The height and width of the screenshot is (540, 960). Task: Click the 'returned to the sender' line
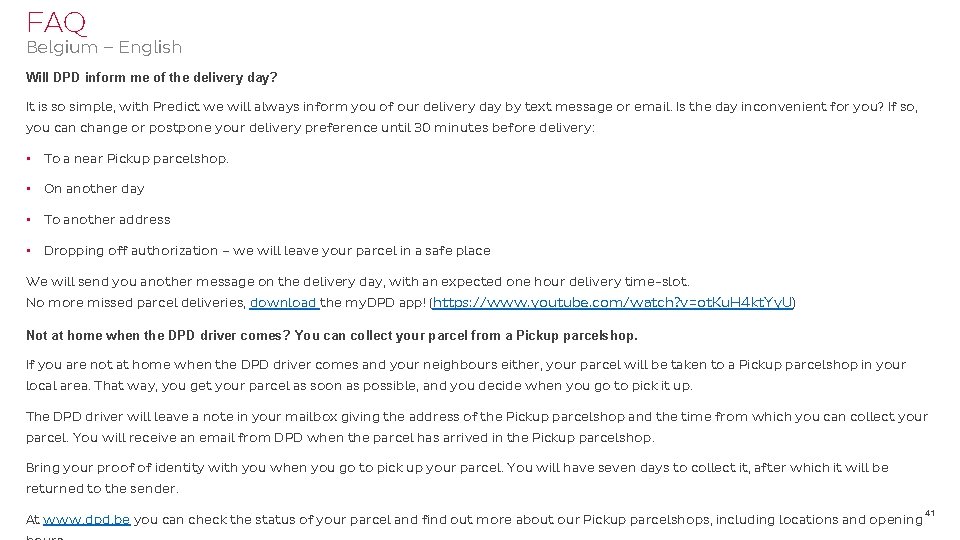[102, 489]
